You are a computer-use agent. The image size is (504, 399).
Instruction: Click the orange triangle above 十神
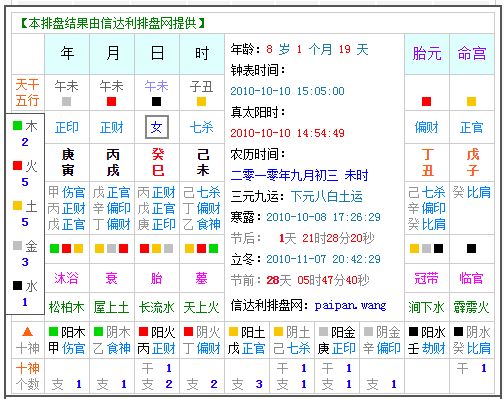tap(27, 332)
